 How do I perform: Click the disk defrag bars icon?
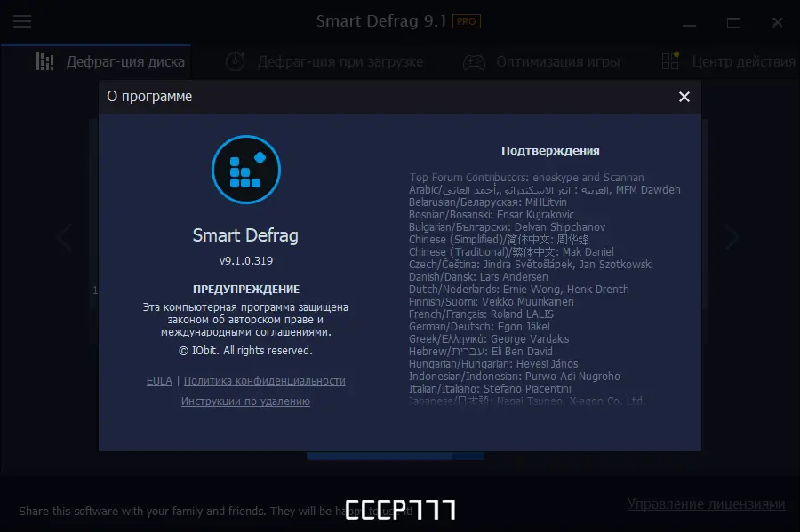tap(44, 61)
